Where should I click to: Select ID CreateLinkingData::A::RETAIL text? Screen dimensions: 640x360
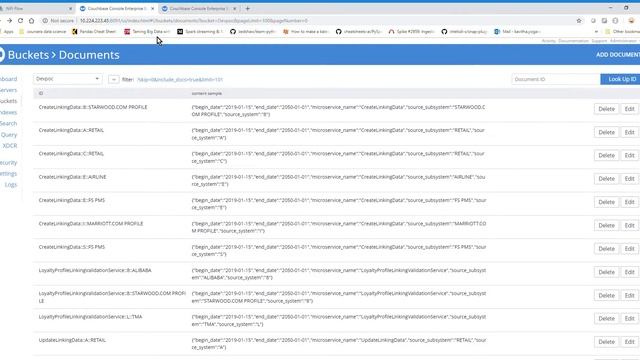[x=71, y=130]
